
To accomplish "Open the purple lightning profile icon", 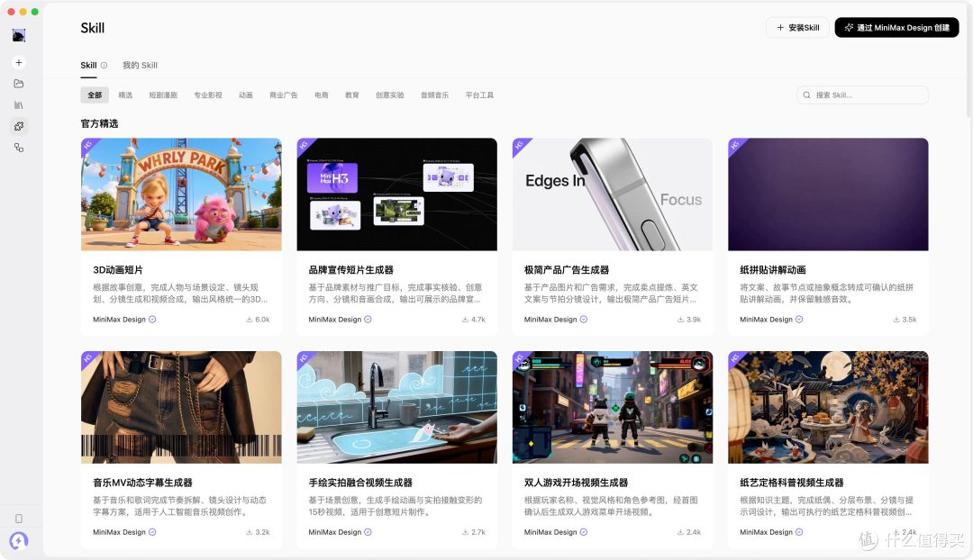I will [19, 541].
